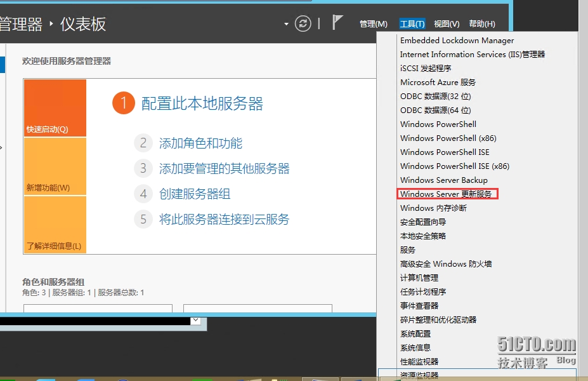Open 安全配置向导
The image size is (588, 381).
423,222
